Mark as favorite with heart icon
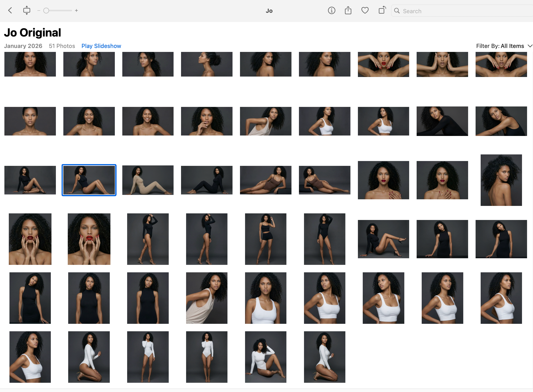This screenshot has height=392, width=533. (365, 11)
